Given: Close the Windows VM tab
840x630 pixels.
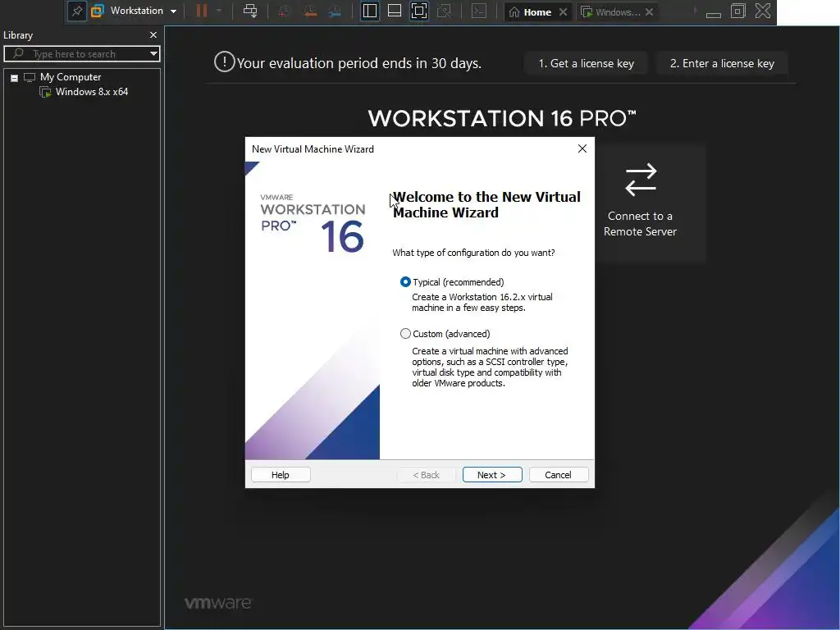Looking at the screenshot, I should click(650, 11).
